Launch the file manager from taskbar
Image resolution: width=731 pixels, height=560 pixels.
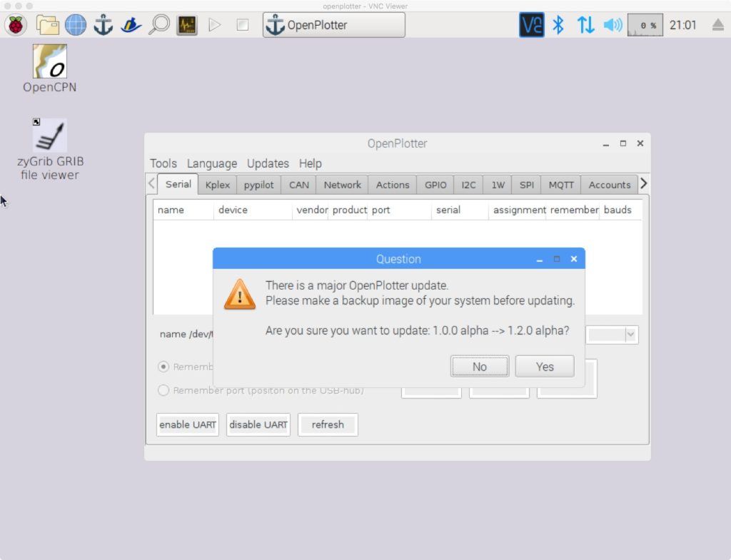(48, 26)
